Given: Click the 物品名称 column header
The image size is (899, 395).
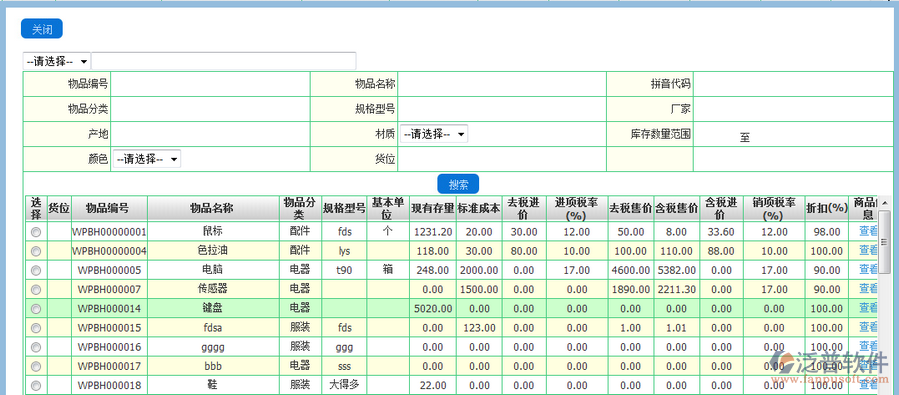Looking at the screenshot, I should [214, 208].
